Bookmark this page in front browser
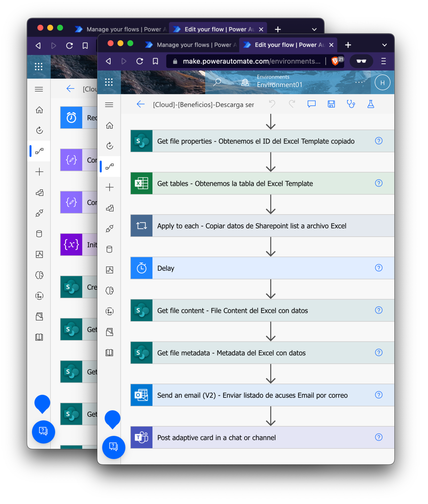 (155, 61)
